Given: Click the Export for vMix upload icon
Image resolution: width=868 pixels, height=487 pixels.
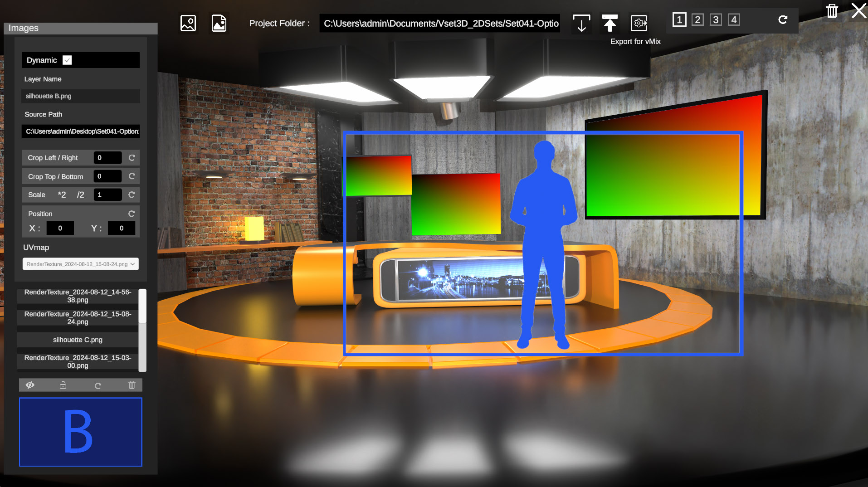Looking at the screenshot, I should click(610, 23).
